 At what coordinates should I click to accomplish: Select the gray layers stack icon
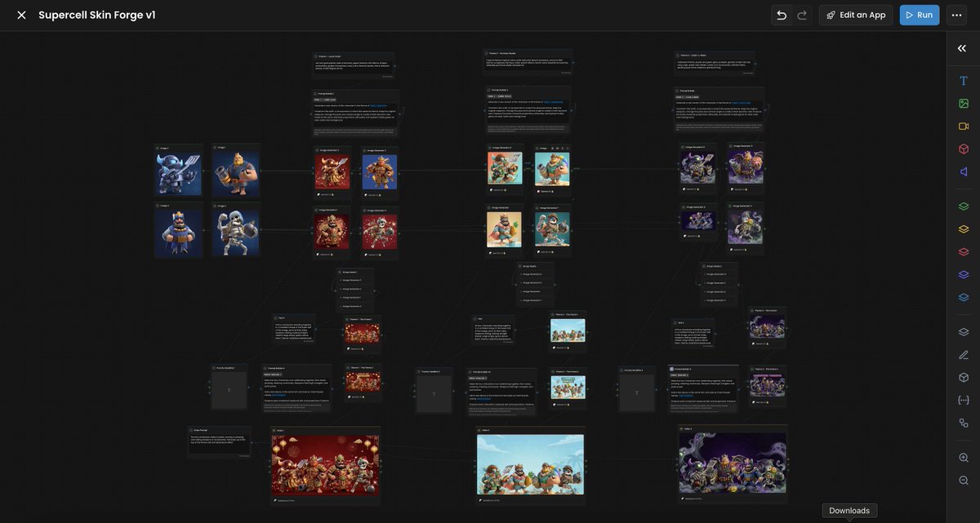(964, 332)
